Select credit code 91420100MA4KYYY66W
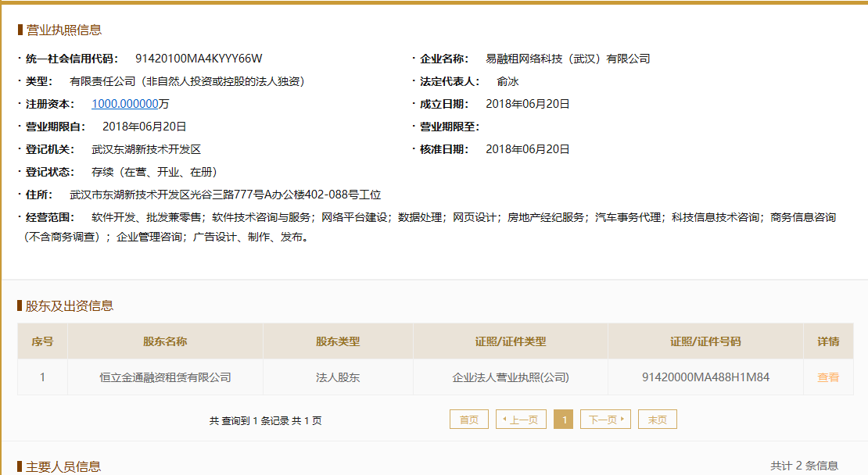Image resolution: width=868 pixels, height=475 pixels. click(x=199, y=59)
